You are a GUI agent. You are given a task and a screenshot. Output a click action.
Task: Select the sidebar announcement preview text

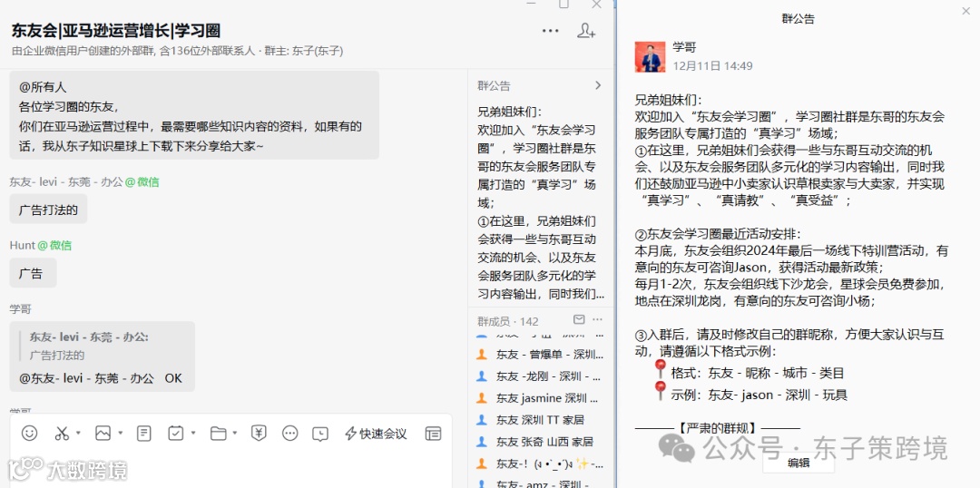point(539,203)
